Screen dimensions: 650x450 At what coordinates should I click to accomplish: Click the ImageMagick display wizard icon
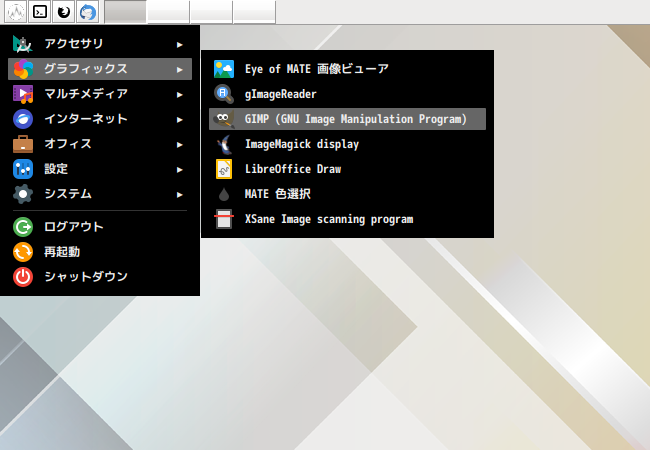[224, 144]
